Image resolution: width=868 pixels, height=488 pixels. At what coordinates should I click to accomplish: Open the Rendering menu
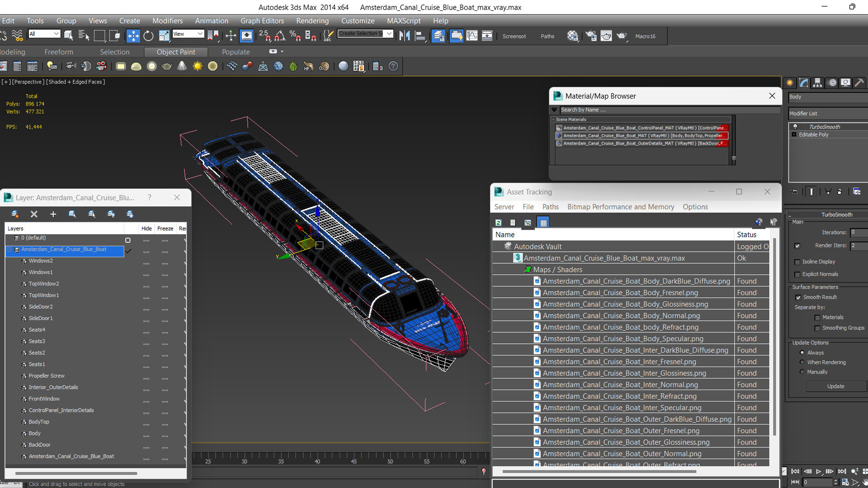312,21
